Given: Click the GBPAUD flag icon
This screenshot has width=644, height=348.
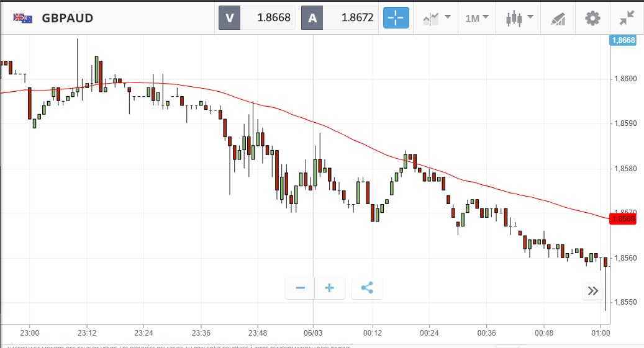Looking at the screenshot, I should click(x=23, y=18).
